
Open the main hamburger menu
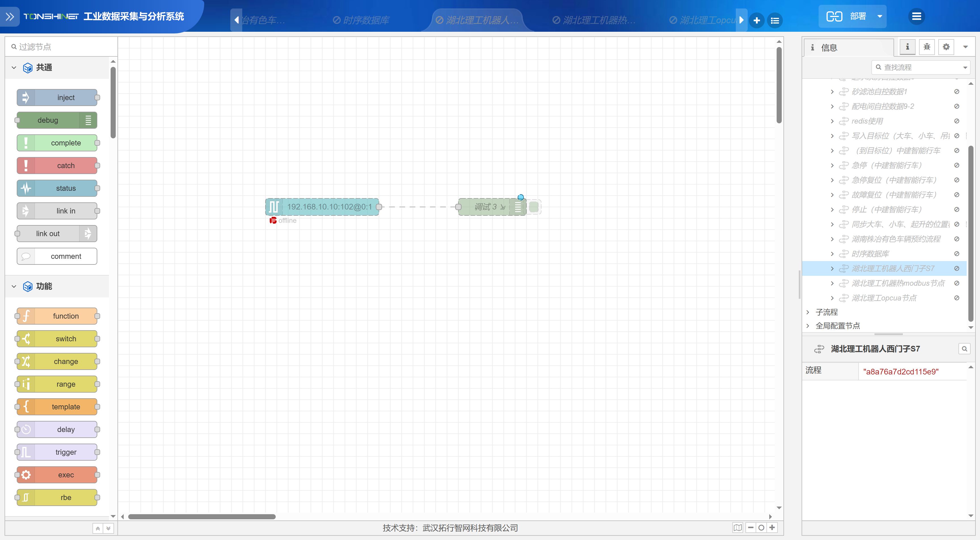click(x=916, y=16)
